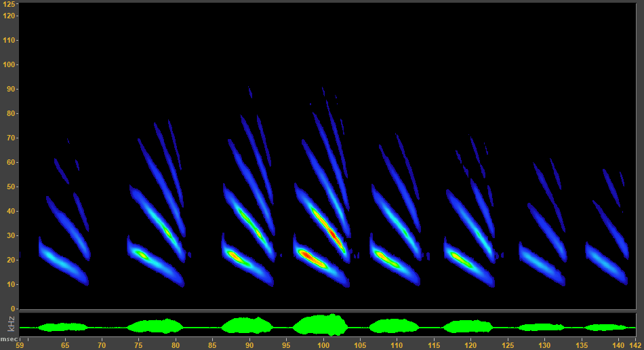Click the small waveform pulse near 130 msec

click(542, 328)
